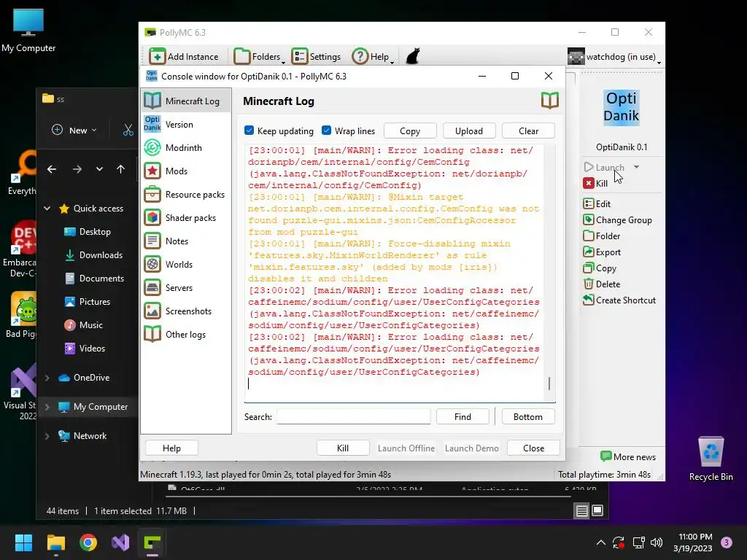The image size is (747, 560).
Task: Click the book icon beside Minecraft Log heading
Action: point(550,101)
